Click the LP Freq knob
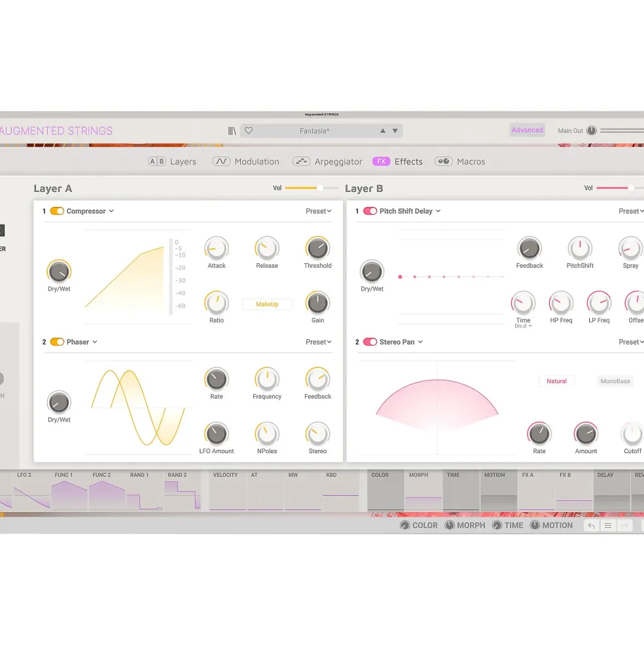The width and height of the screenshot is (644, 645). coord(599,303)
